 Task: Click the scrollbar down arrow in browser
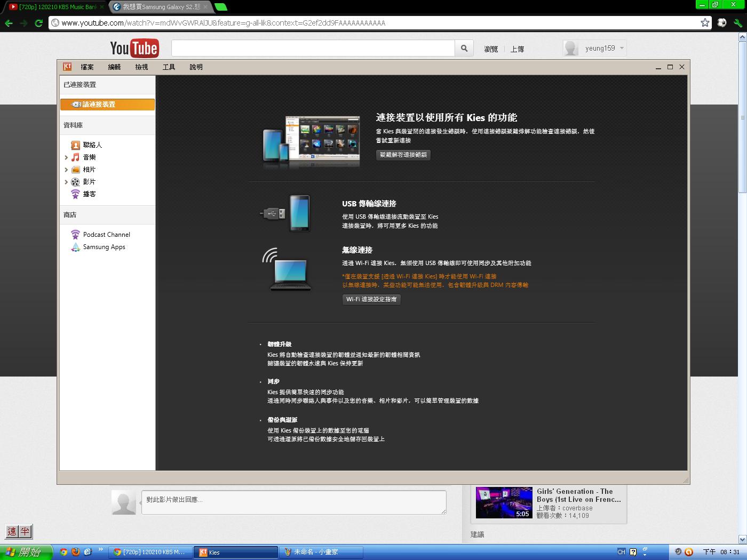742,539
